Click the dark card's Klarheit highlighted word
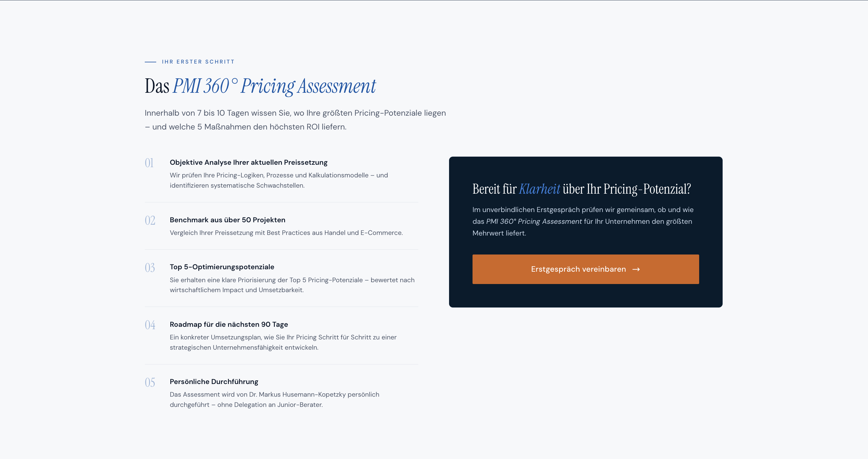Image resolution: width=868 pixels, height=459 pixels. click(539, 189)
